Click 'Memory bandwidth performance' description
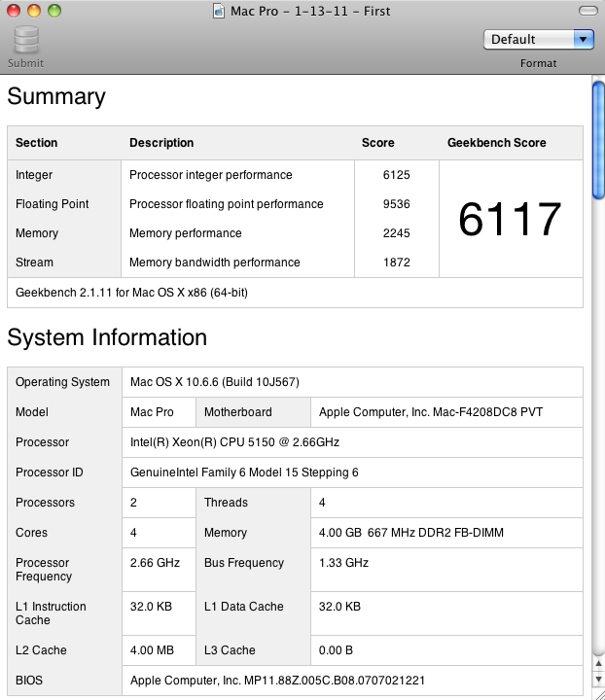The height and width of the screenshot is (700, 605). 215,262
